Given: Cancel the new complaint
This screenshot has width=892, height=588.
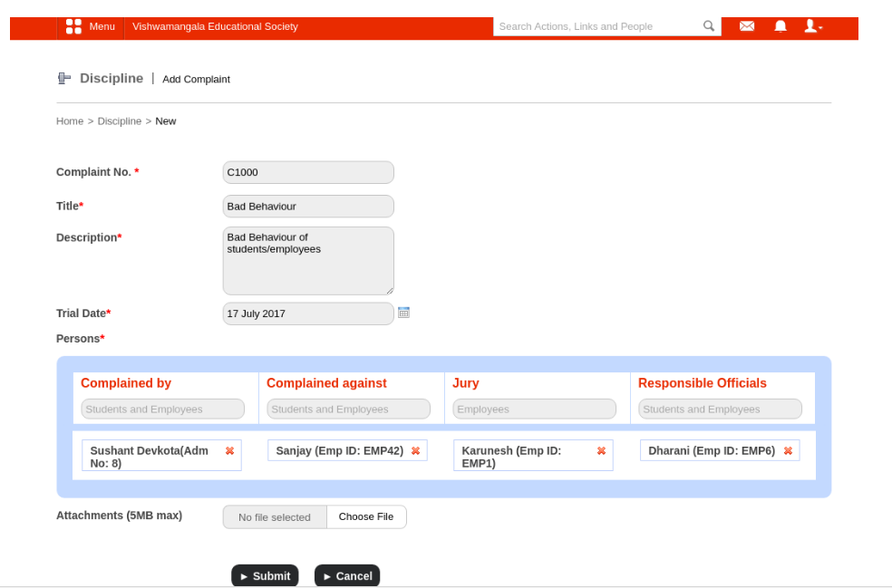Looking at the screenshot, I should click(x=347, y=576).
